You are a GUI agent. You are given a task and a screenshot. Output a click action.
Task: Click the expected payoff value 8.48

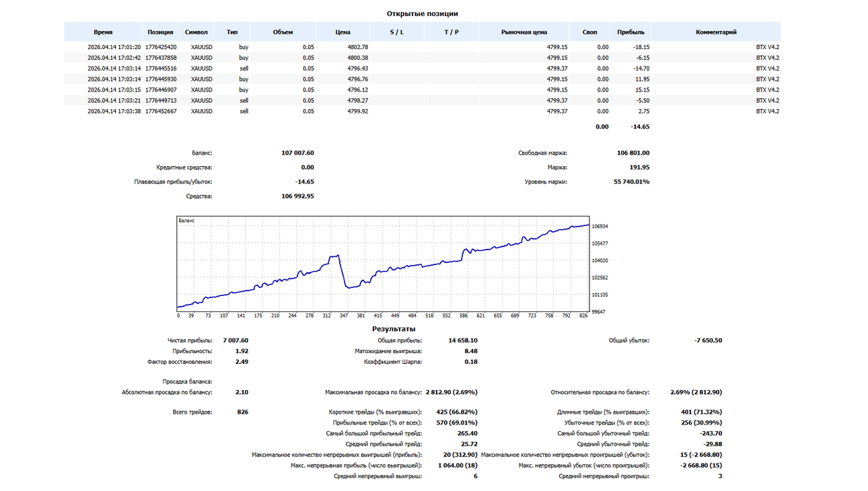coord(471,351)
